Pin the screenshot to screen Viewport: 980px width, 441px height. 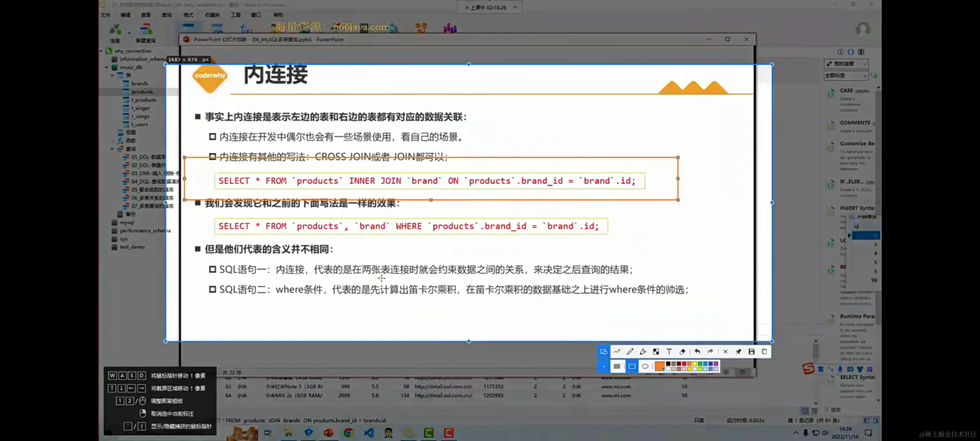click(738, 352)
